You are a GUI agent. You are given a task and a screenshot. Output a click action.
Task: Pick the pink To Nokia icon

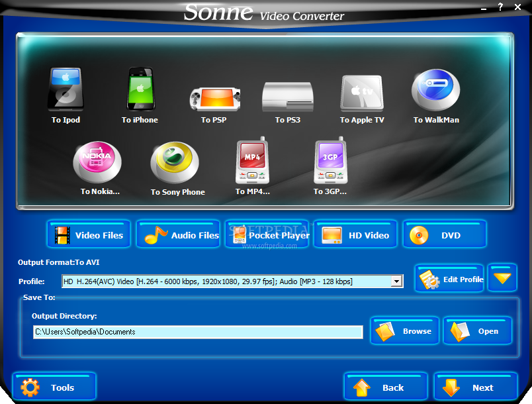(97, 162)
